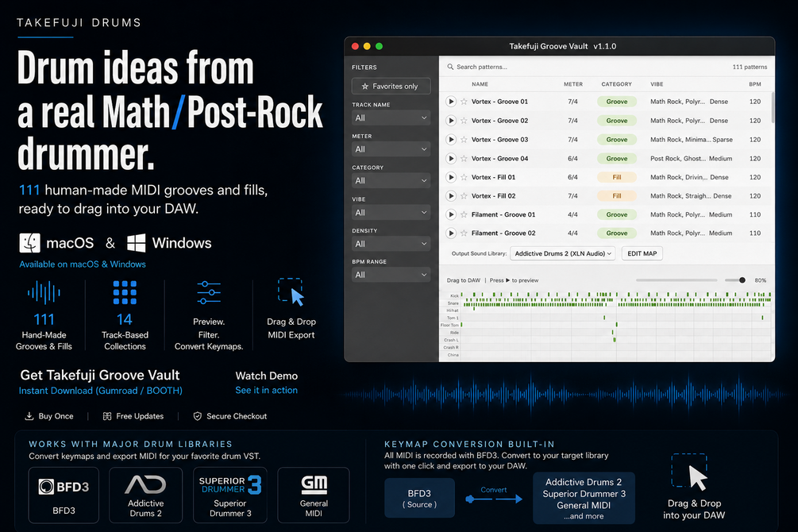798x532 pixels.
Task: Sort by the NAME column header
Action: (480, 84)
